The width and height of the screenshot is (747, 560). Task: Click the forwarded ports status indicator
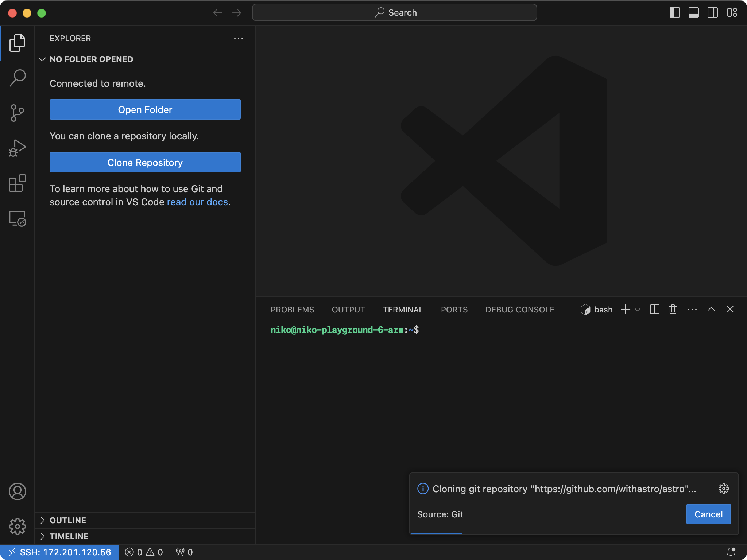184,552
